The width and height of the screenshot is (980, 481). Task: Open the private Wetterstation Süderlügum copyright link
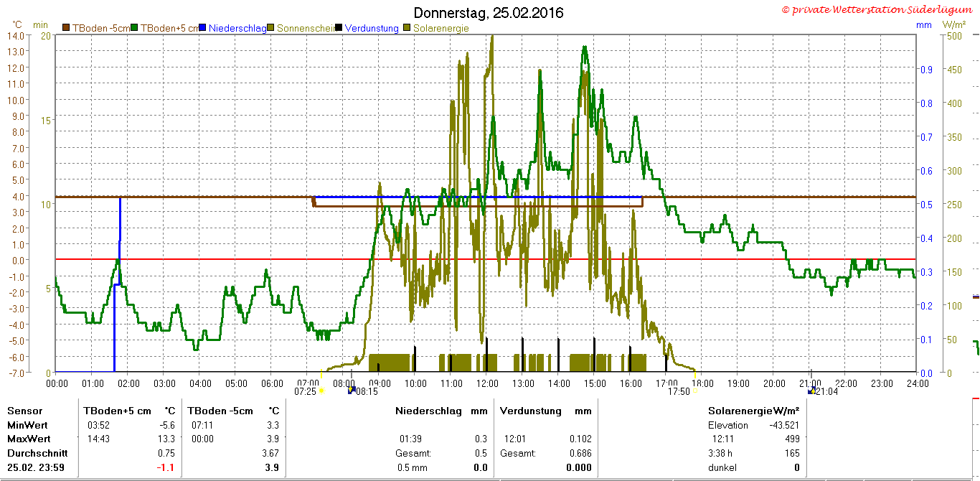point(879,9)
